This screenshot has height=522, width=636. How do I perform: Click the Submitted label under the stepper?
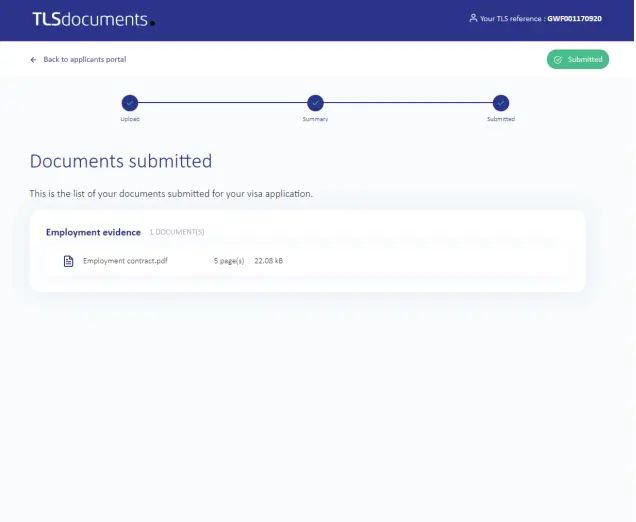pyautogui.click(x=501, y=119)
